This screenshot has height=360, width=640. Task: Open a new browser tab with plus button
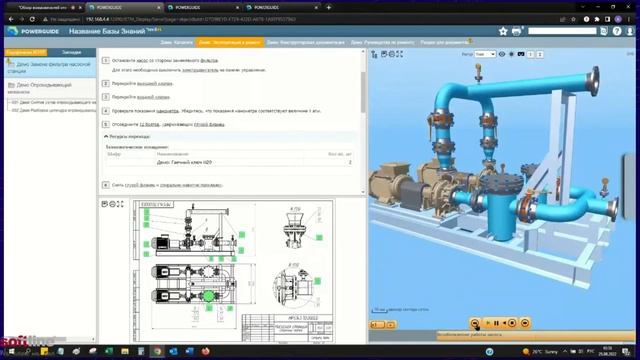pos(328,7)
